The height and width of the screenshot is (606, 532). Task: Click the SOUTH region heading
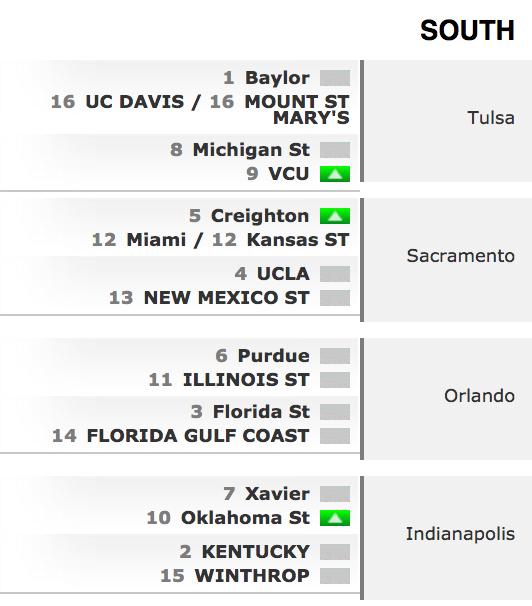point(467,31)
